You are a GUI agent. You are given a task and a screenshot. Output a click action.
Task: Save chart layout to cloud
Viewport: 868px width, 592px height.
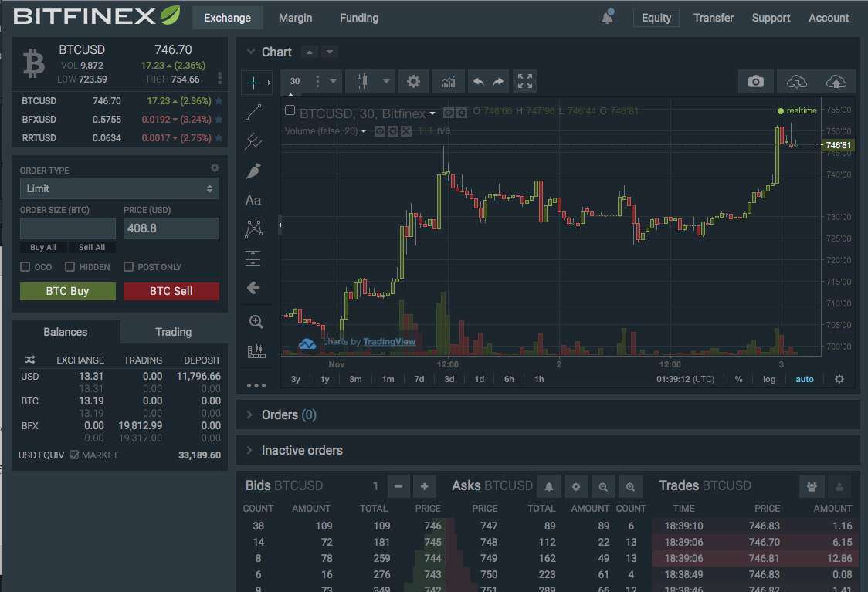836,82
